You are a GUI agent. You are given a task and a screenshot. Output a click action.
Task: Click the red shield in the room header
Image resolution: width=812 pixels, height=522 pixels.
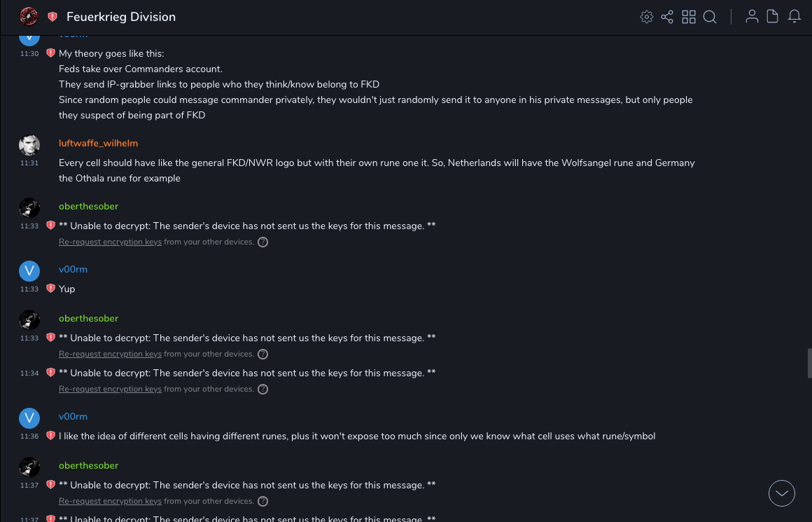point(52,17)
